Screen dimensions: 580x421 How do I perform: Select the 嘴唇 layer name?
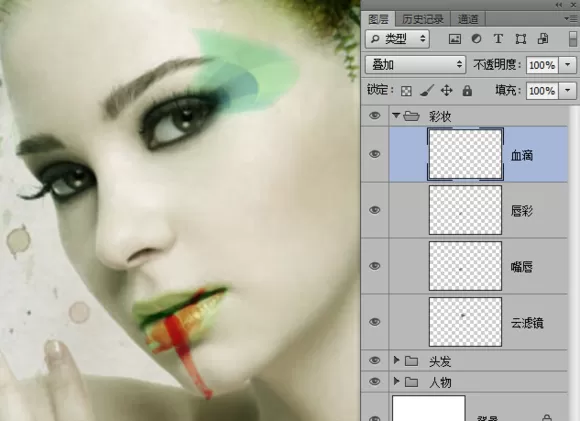coord(522,267)
